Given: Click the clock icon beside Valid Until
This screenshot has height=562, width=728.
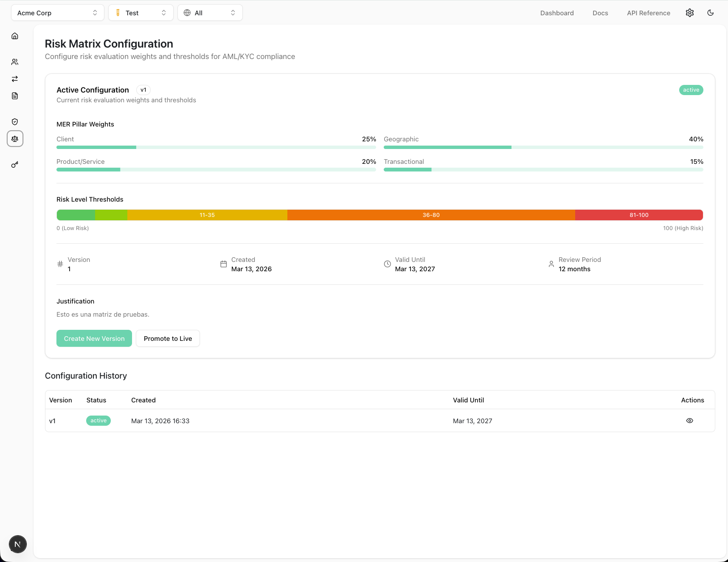Looking at the screenshot, I should [x=388, y=264].
